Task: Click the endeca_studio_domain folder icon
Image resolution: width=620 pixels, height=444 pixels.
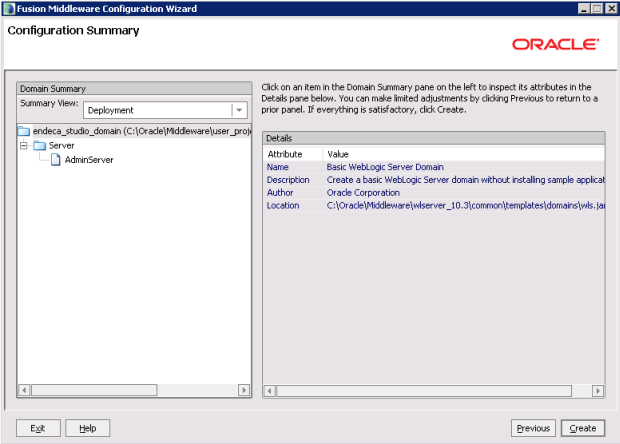Action: tap(24, 131)
